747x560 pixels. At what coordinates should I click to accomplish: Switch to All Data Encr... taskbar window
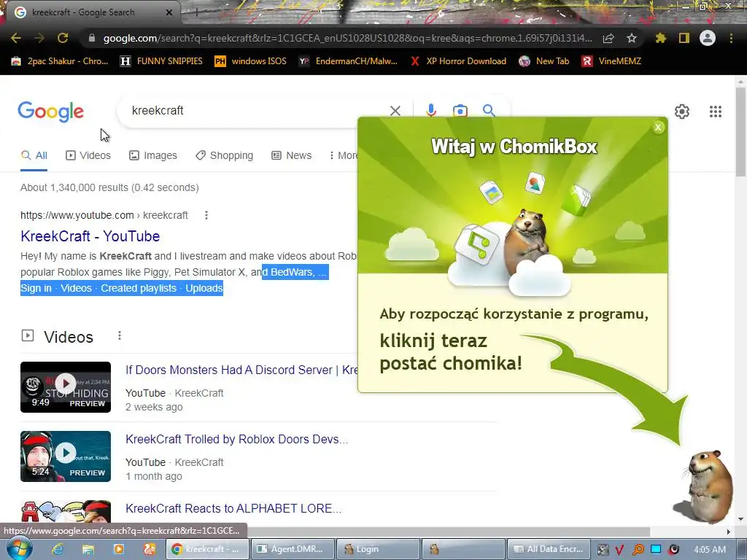coord(549,549)
